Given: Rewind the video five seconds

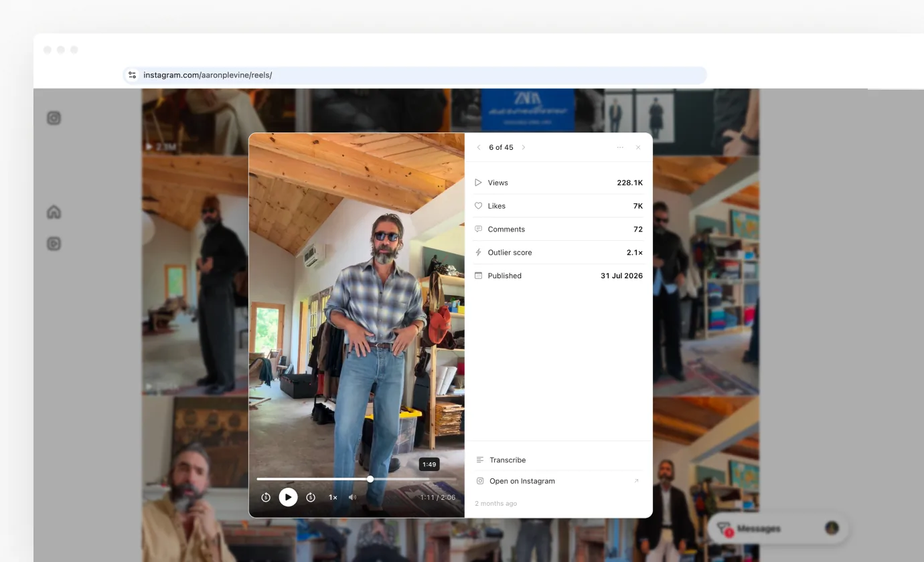Looking at the screenshot, I should pos(266,497).
